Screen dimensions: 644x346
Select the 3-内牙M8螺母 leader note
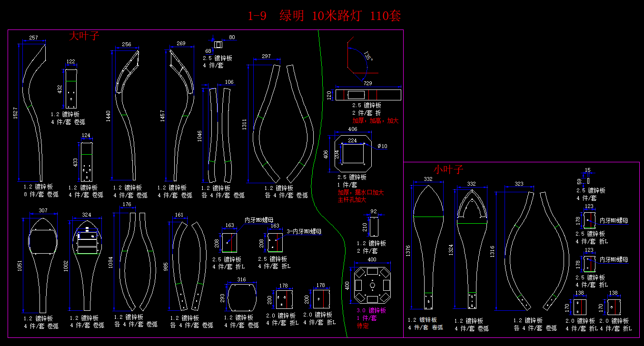(x=304, y=231)
